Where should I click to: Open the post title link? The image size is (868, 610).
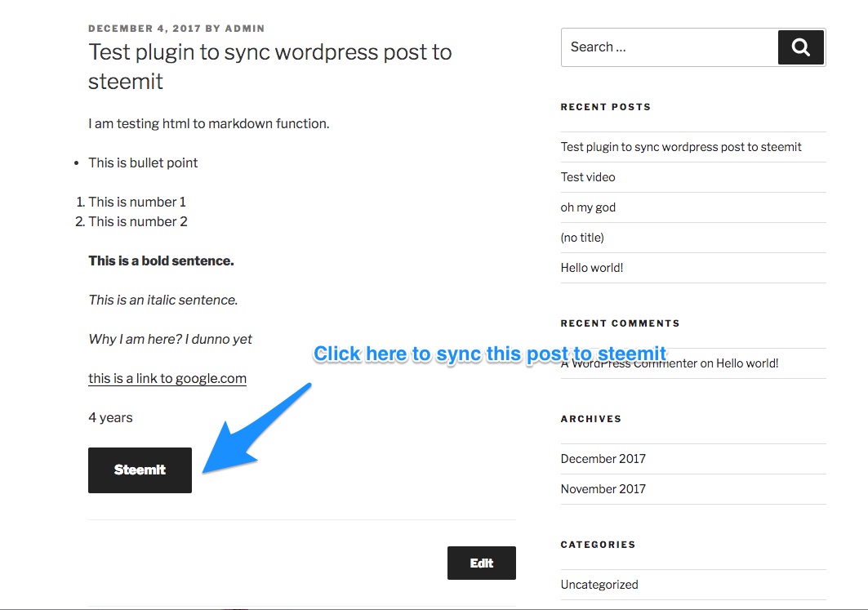[270, 66]
